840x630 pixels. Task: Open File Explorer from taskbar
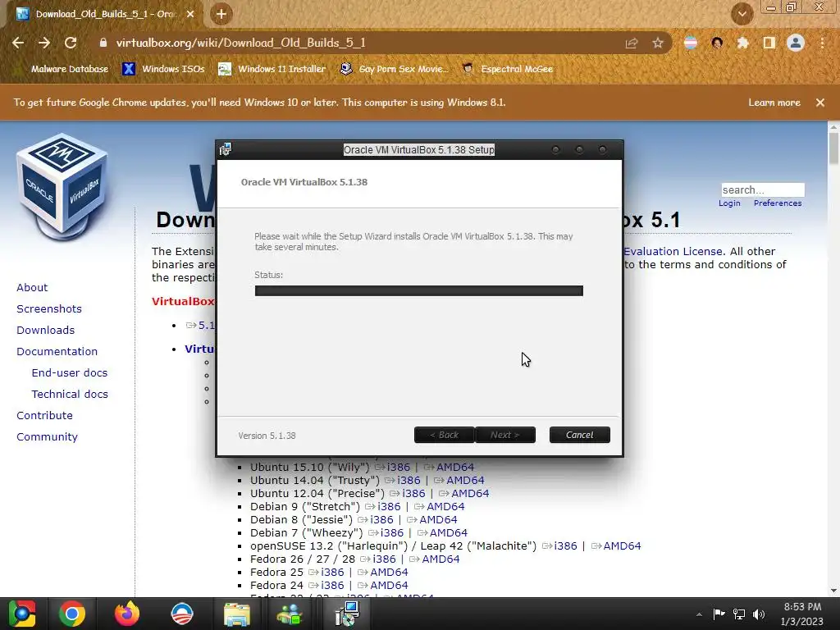236,614
